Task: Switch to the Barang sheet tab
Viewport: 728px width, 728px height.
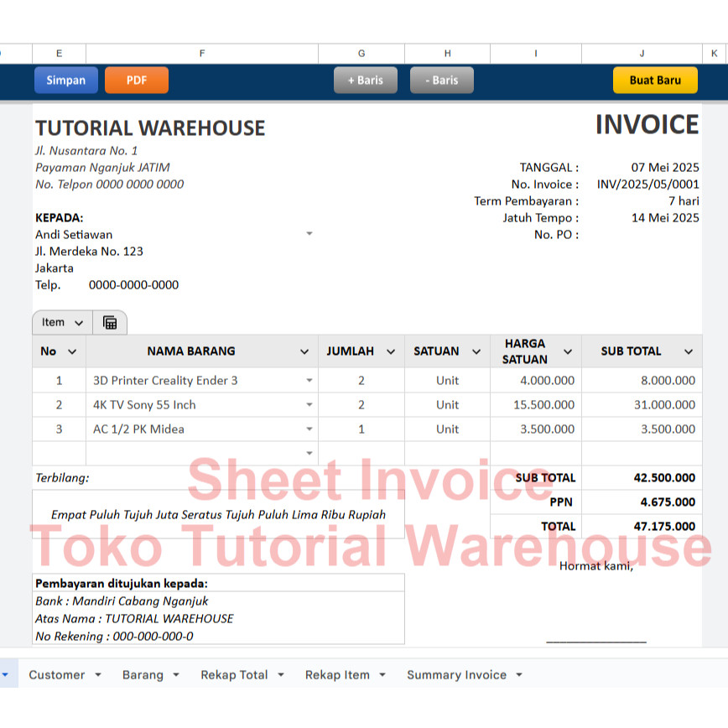Action: coord(143,674)
